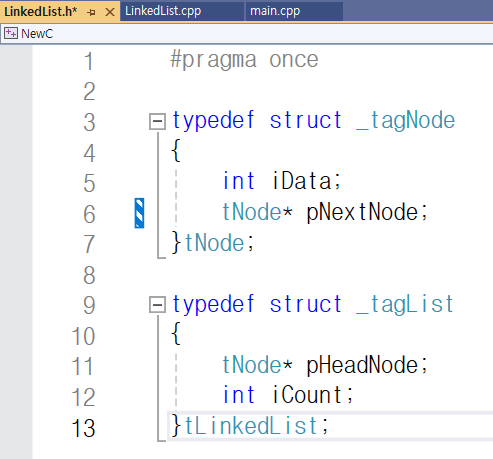
Task: Click 'int' keyword on line 5
Action: [x=239, y=181]
